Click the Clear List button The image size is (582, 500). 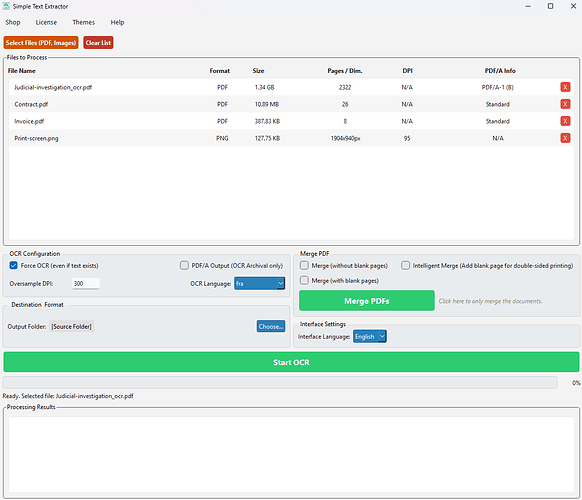click(x=98, y=43)
